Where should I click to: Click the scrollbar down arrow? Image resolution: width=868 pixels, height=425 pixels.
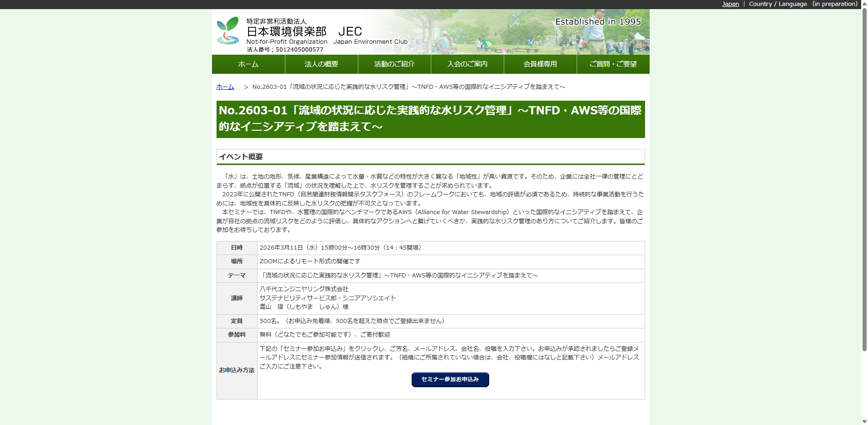[x=864, y=421]
